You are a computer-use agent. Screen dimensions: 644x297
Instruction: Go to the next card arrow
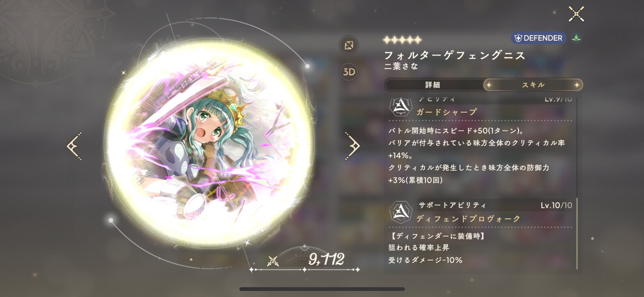click(x=353, y=146)
